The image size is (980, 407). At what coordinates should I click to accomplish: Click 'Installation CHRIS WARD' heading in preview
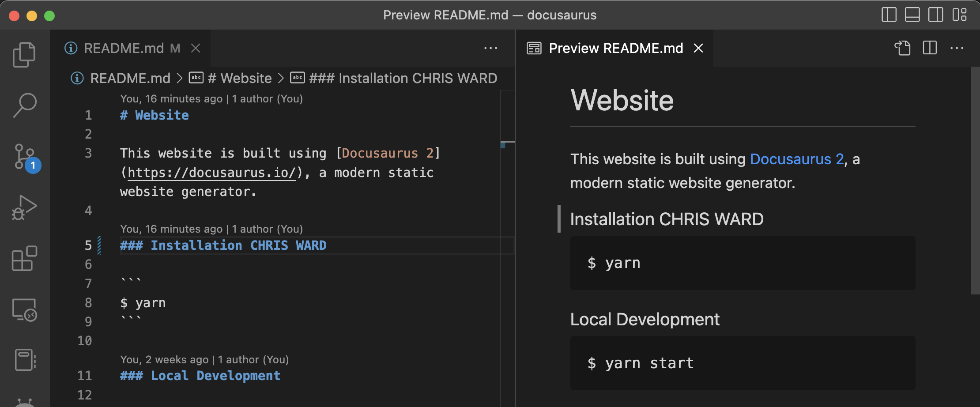tap(667, 219)
